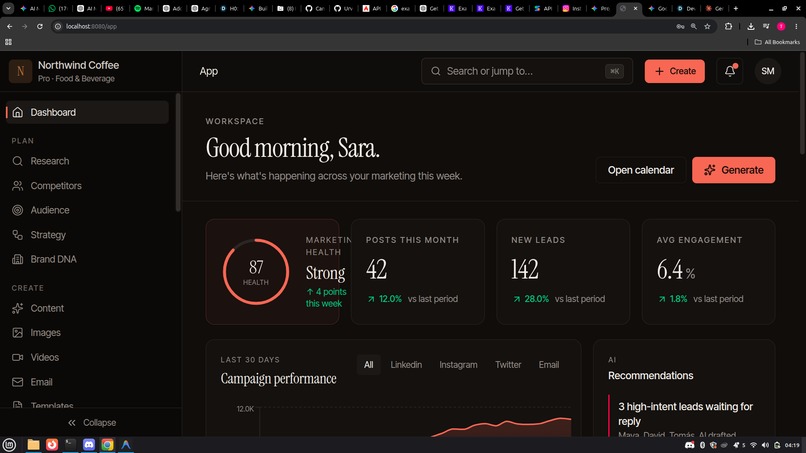Click the Competitors people icon

pyautogui.click(x=17, y=186)
